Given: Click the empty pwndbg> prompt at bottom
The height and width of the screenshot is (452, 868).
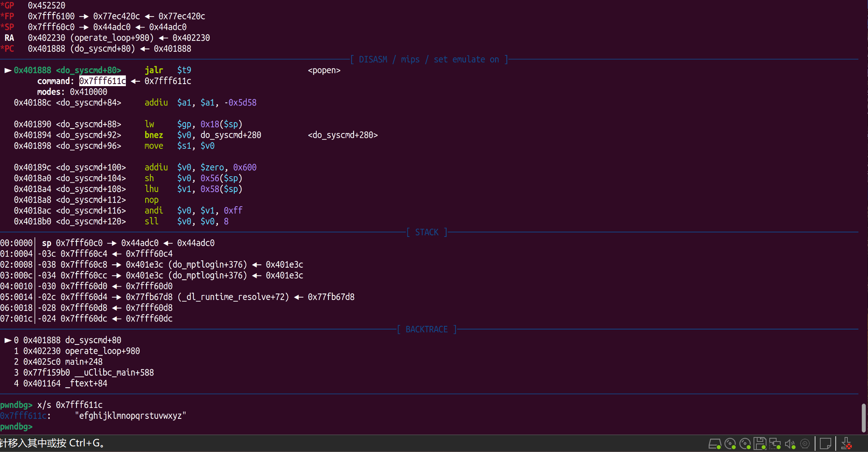Looking at the screenshot, I should click(x=16, y=427).
